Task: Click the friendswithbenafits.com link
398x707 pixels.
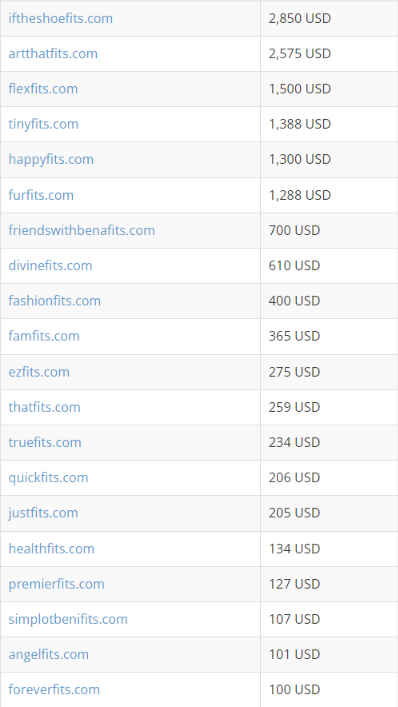Action: pos(82,230)
